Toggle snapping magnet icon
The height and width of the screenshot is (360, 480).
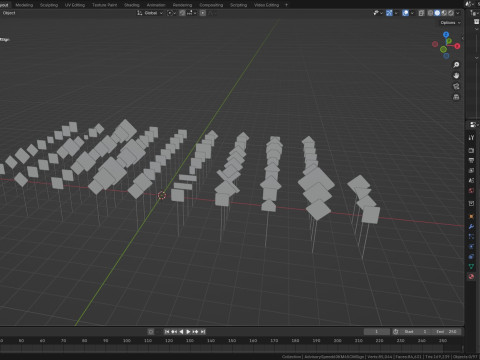[182, 13]
